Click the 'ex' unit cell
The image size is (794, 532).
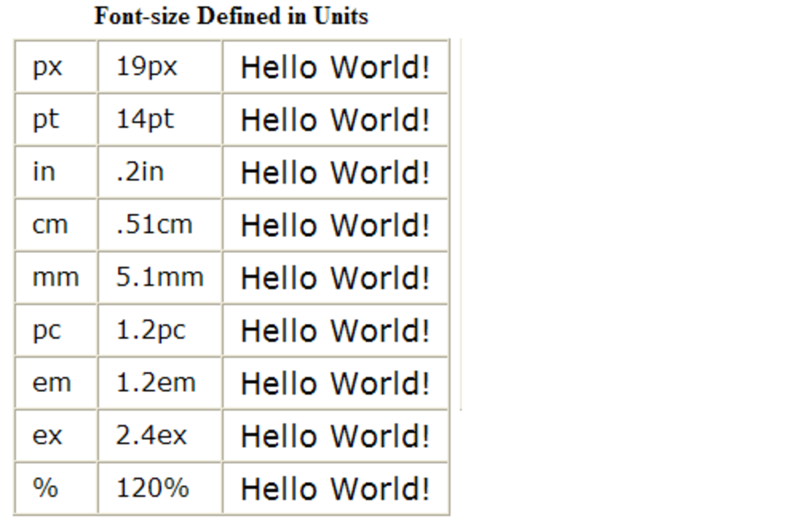click(48, 435)
